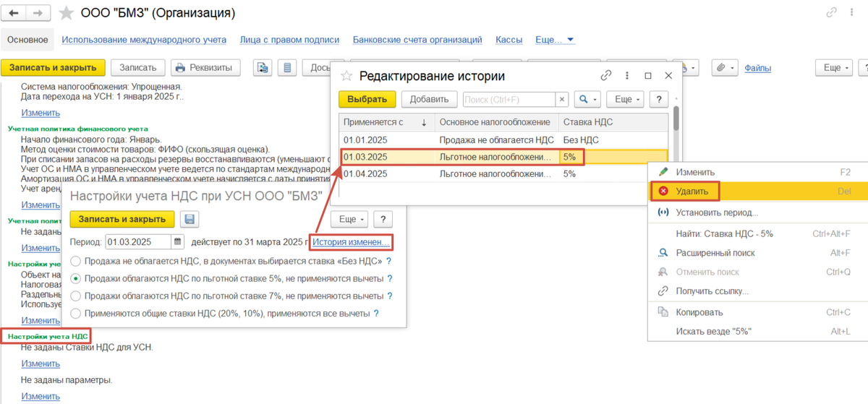Image resolution: width=868 pixels, height=404 pixels.
Task: Select radio льготная ставка 7%
Action: point(76,296)
